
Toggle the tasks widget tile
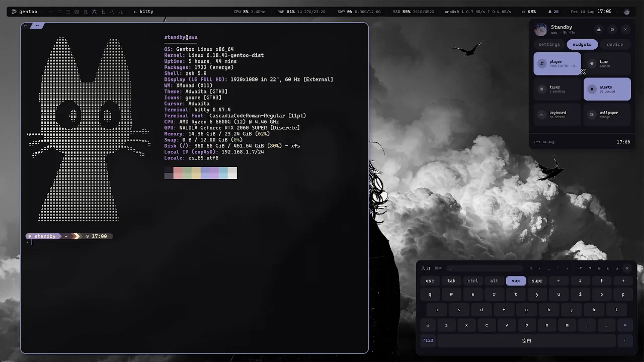(x=557, y=89)
